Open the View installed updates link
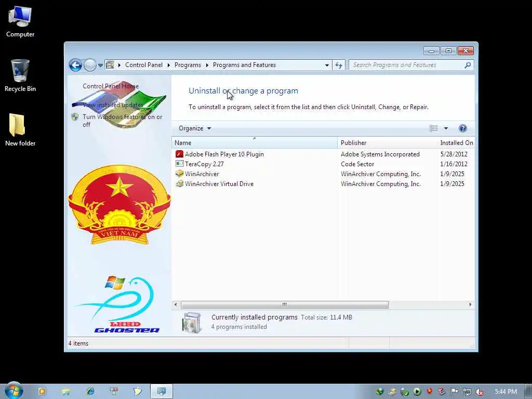 113,105
